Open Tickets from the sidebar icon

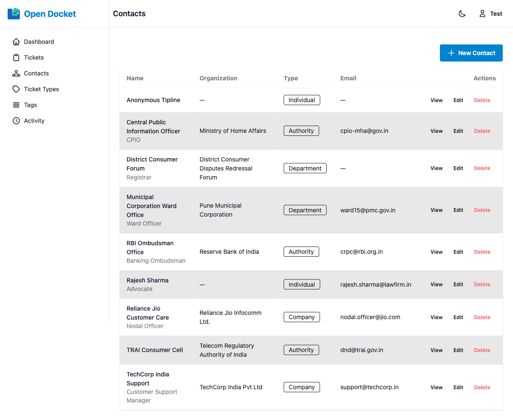(16, 57)
